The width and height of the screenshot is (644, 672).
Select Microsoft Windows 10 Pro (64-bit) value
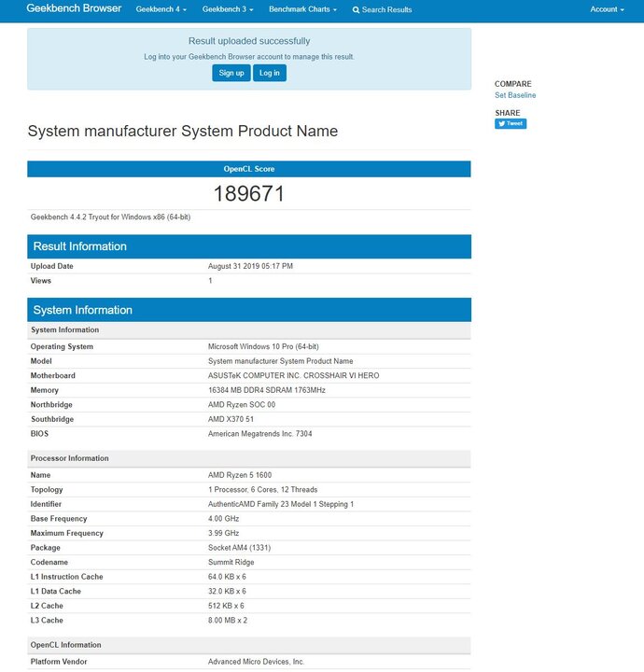tap(263, 346)
